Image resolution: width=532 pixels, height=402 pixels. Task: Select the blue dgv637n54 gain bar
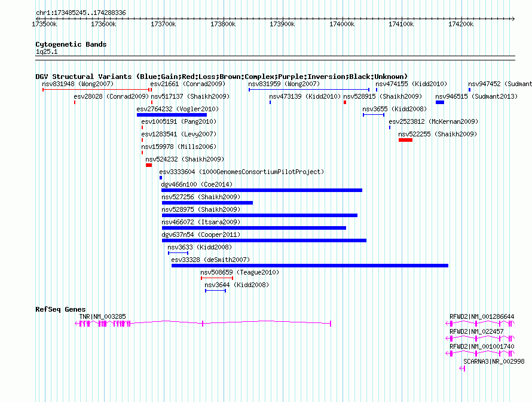pyautogui.click(x=264, y=240)
